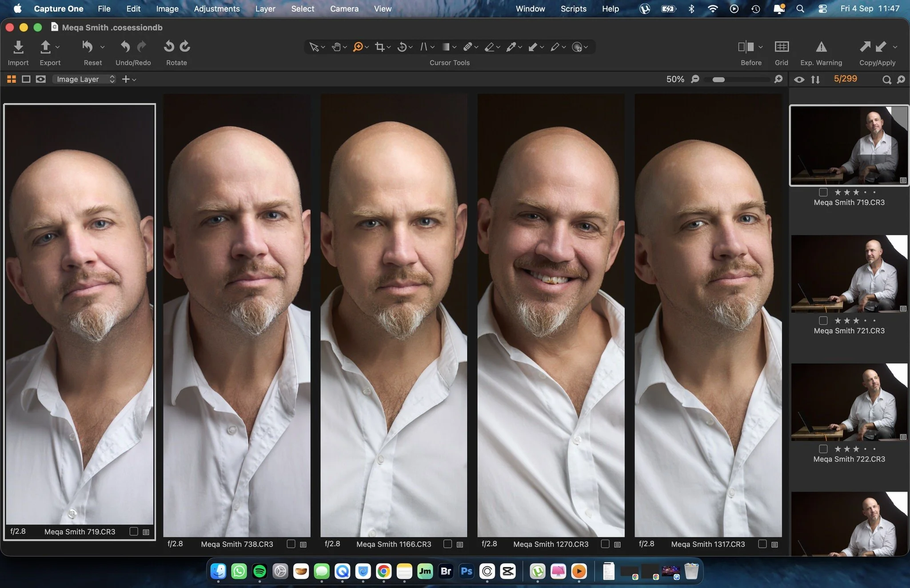Viewport: 910px width, 588px height.
Task: Click the Reset adjustments icon
Action: point(88,46)
